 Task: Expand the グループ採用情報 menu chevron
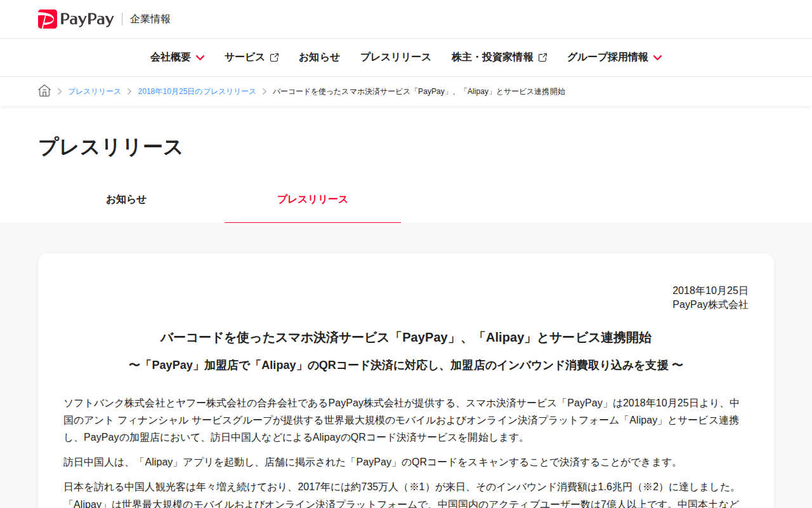pyautogui.click(x=657, y=58)
